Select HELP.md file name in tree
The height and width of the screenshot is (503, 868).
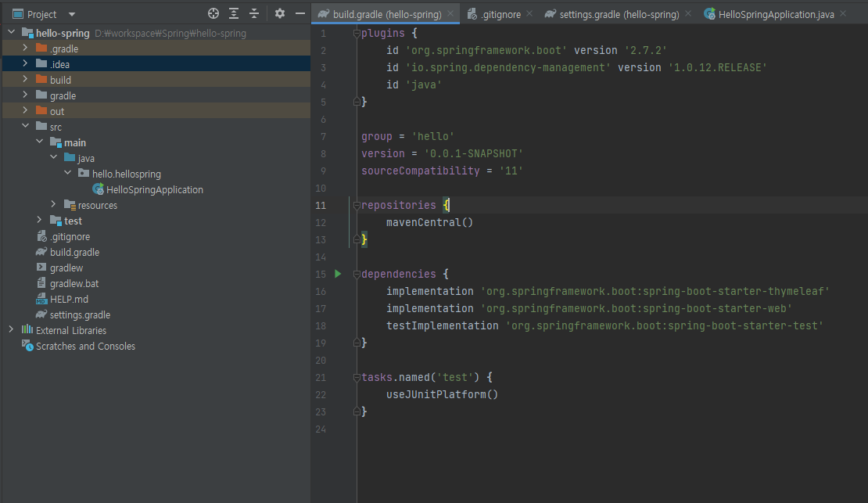tap(69, 299)
